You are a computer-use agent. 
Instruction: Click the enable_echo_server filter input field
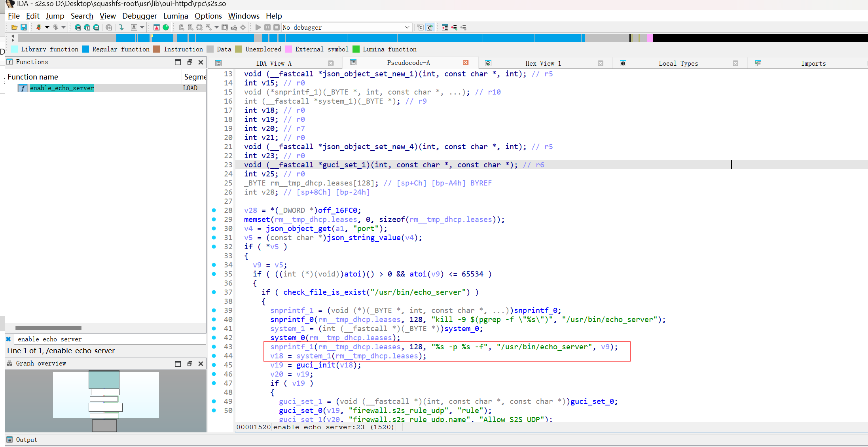point(110,339)
